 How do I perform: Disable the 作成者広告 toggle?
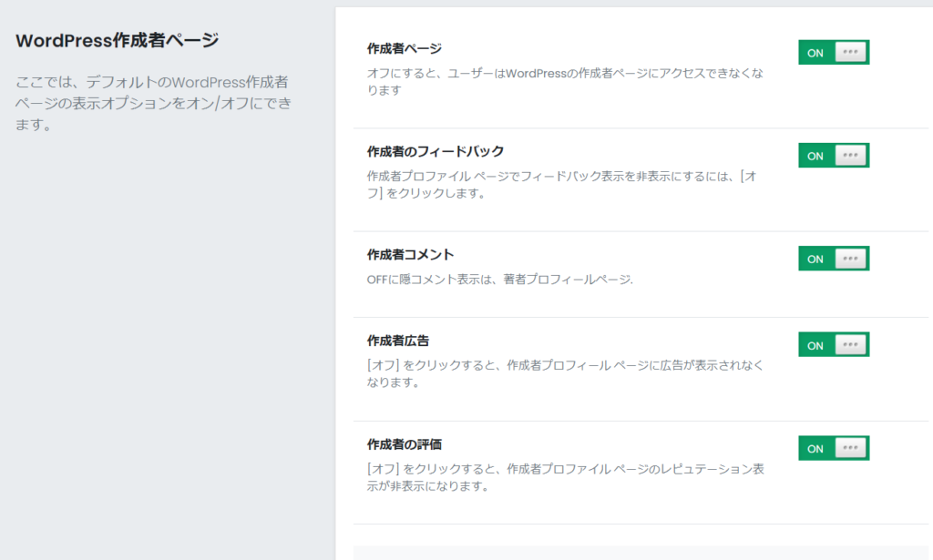[x=834, y=344]
